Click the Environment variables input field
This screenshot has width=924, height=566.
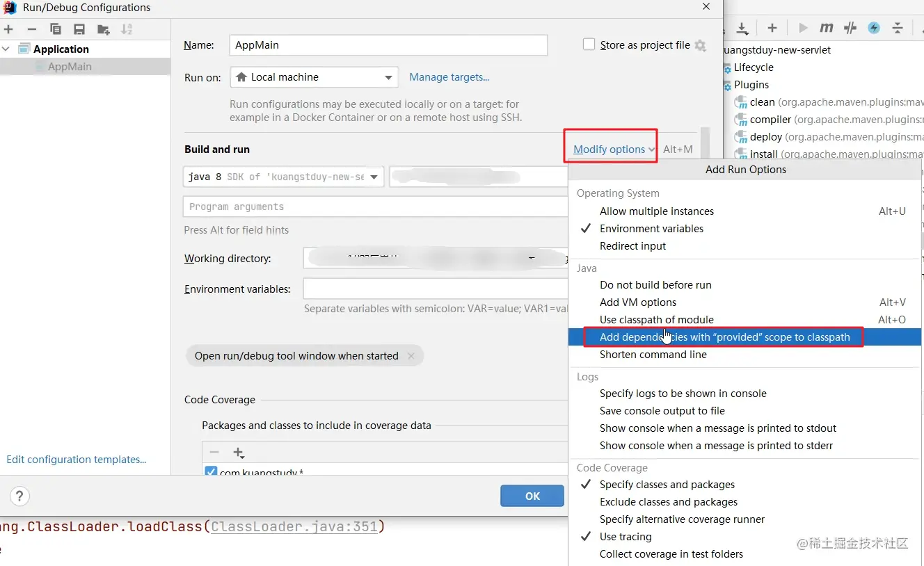[436, 289]
